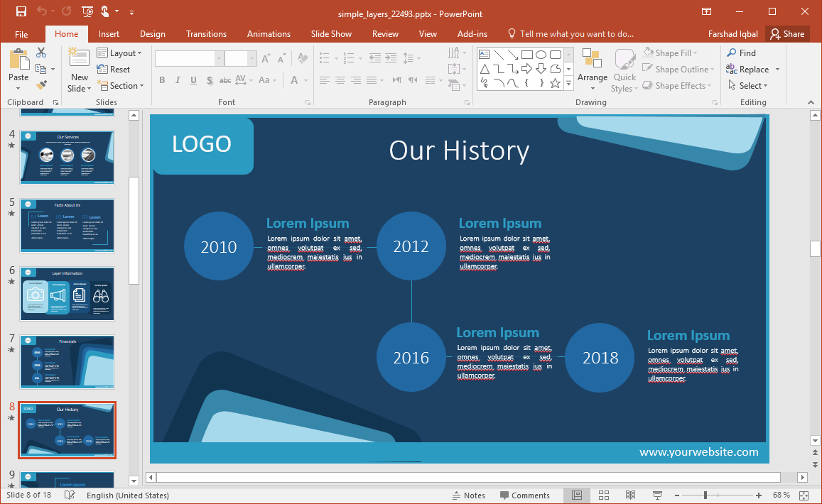Toggle Underline text formatting
822x504 pixels.
pyautogui.click(x=193, y=80)
